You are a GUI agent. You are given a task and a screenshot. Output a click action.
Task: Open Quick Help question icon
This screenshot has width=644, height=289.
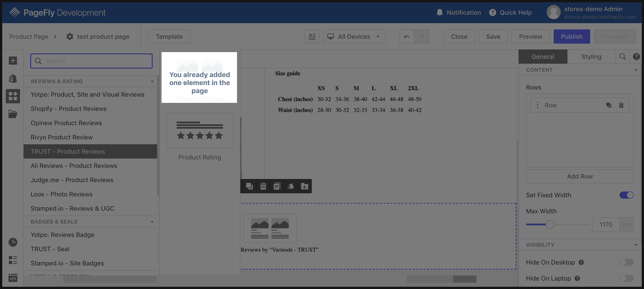pos(492,12)
